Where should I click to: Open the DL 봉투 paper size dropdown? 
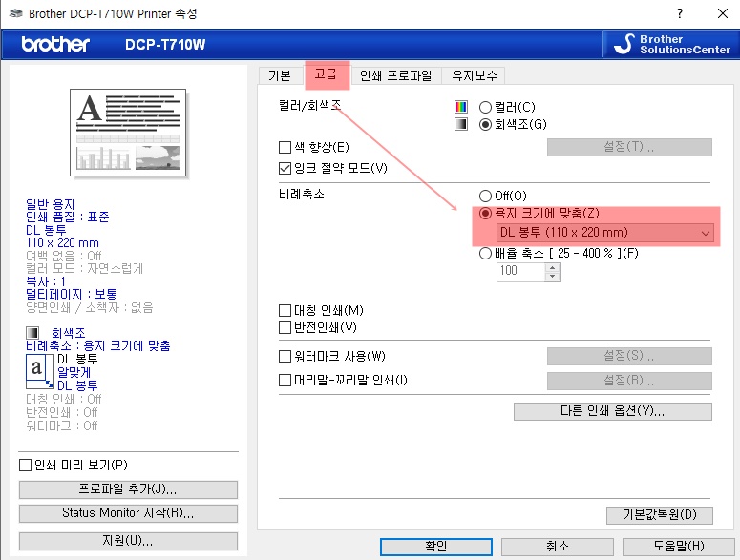pos(605,233)
